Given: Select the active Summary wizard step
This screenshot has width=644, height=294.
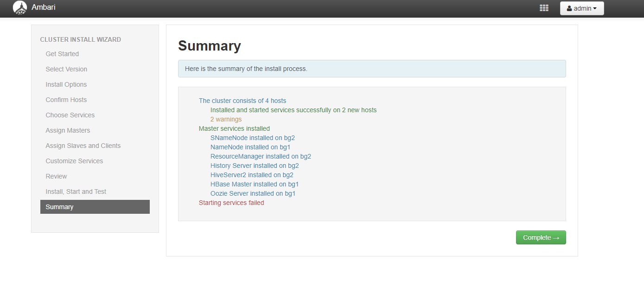Looking at the screenshot, I should coord(95,207).
